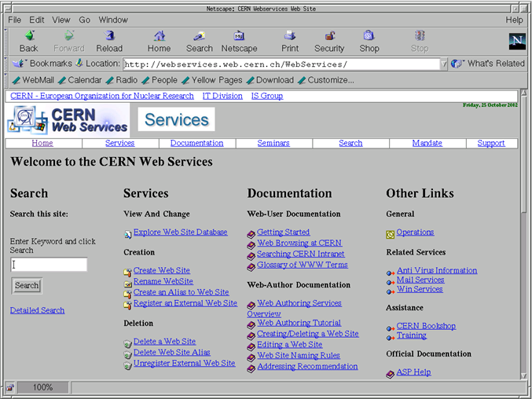Screen dimensions: 532x399
Task: Reload the page with Reload icon
Action: coord(109,35)
